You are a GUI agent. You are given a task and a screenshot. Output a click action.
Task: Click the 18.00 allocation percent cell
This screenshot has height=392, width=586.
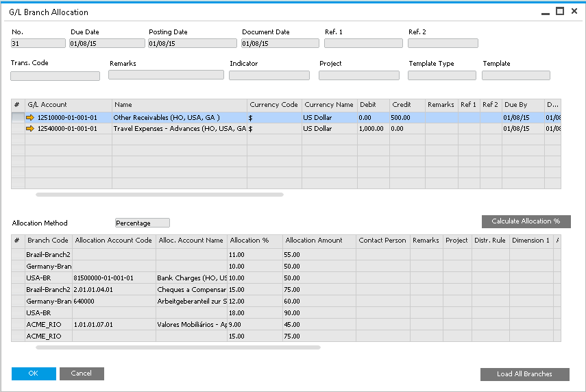(x=254, y=313)
